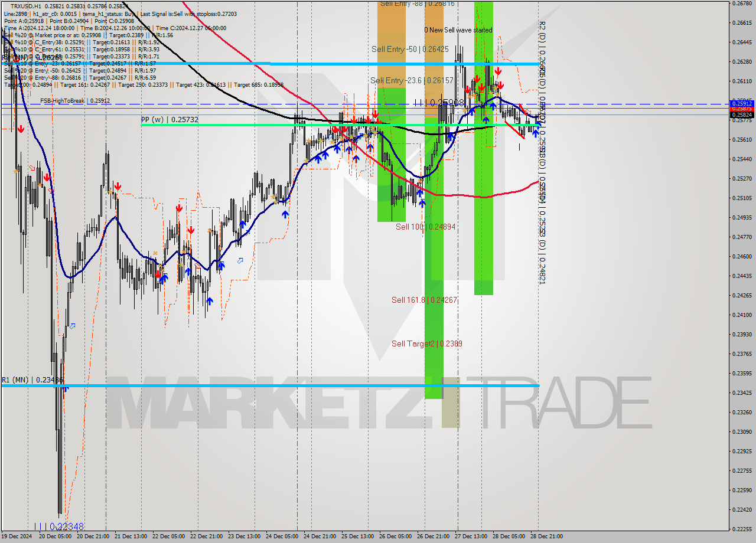Select the green PP (w) horizontal line
The image size is (756, 543).
coord(340,125)
